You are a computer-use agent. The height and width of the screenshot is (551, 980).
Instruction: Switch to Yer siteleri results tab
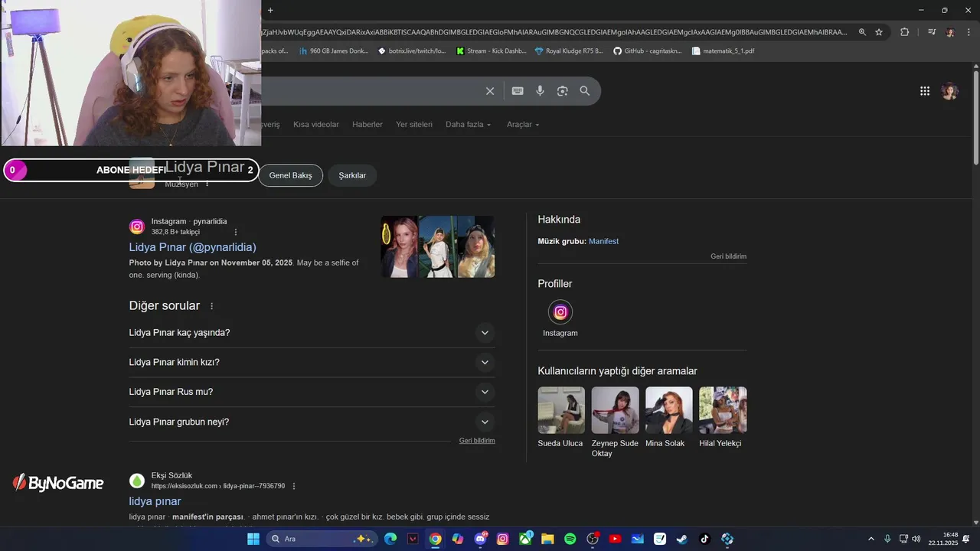(414, 125)
